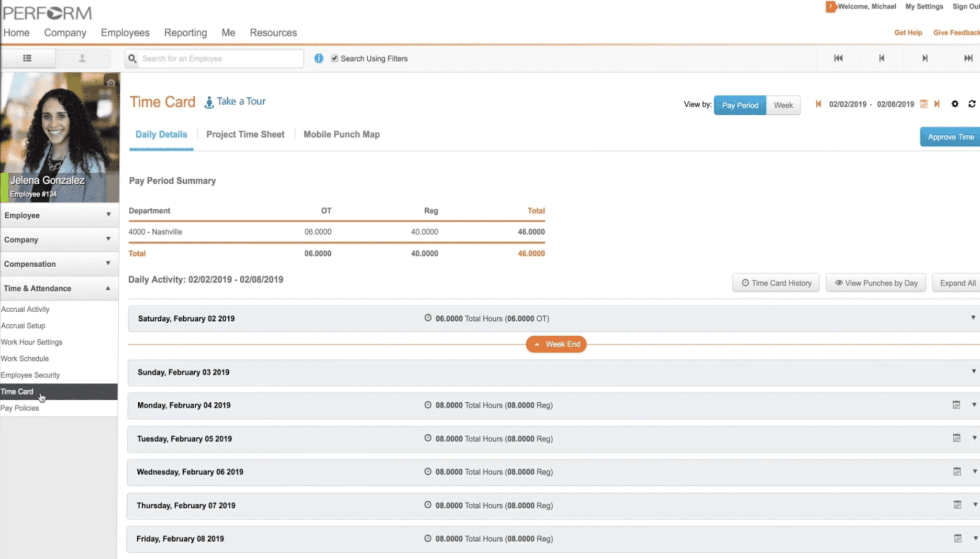Open the Reporting menu
Viewport: 980px width, 559px height.
point(185,33)
